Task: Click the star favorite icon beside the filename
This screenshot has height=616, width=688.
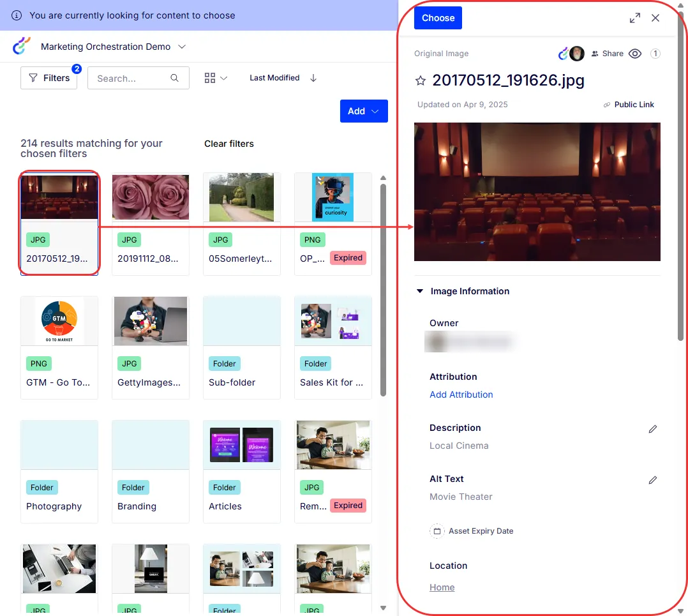Action: 421,80
